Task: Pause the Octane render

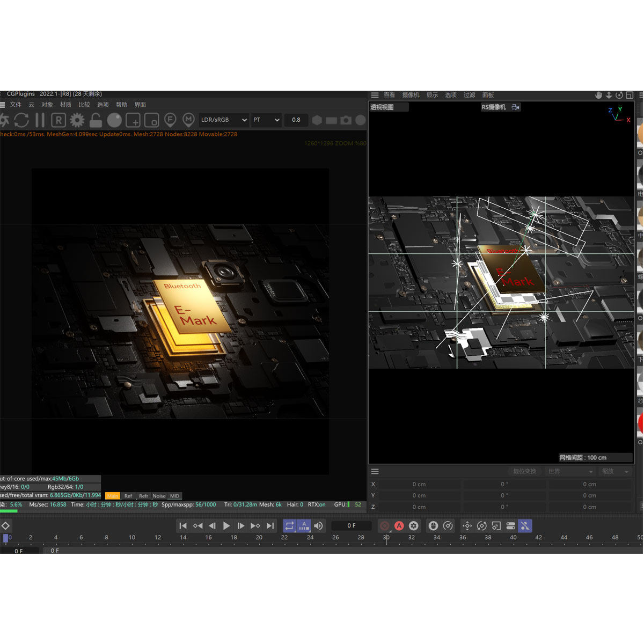Action: coord(40,120)
